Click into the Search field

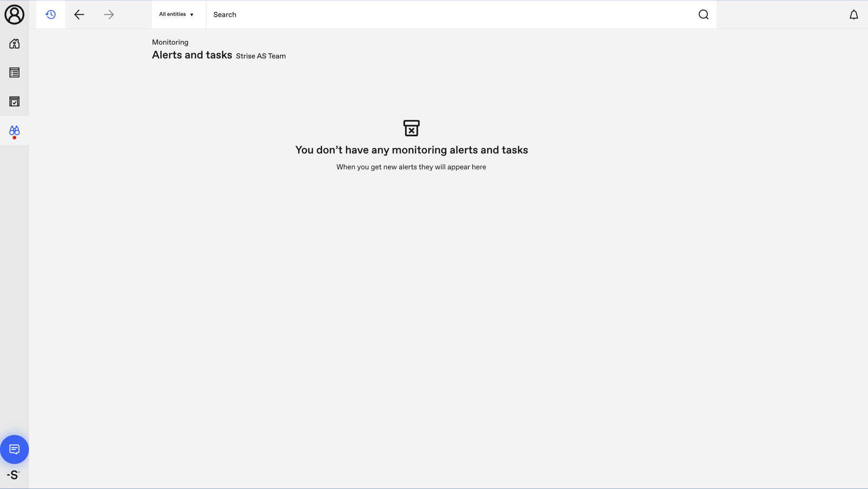click(452, 14)
